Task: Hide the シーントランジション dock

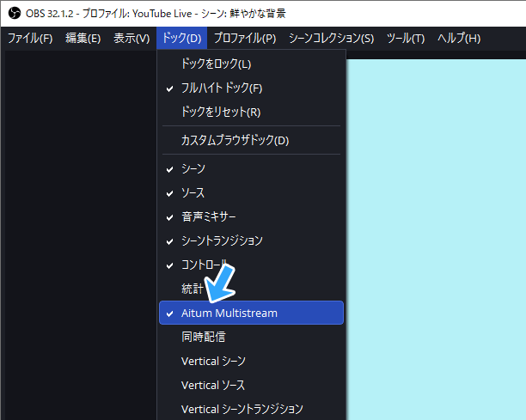Action: click(251, 240)
